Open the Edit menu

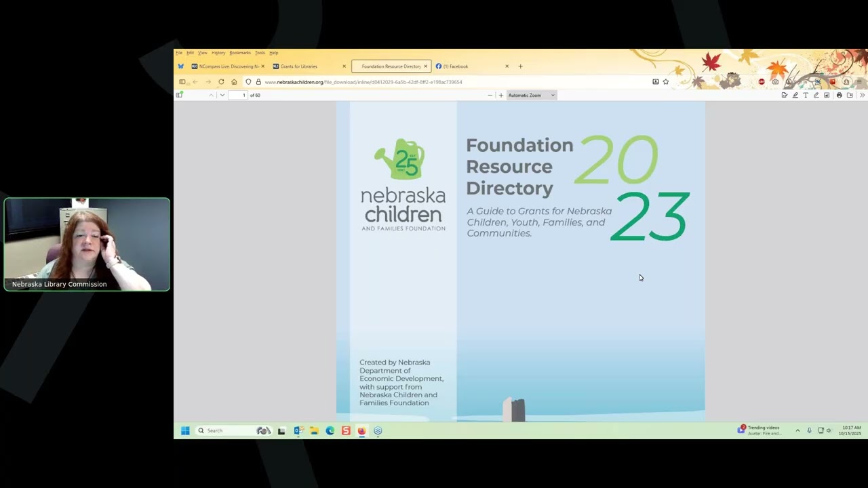tap(190, 53)
